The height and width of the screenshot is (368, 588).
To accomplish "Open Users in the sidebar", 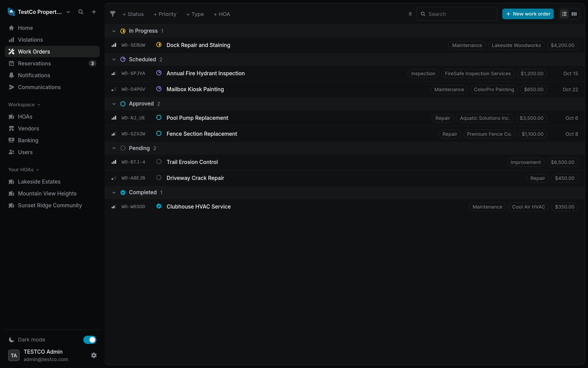I will coord(52,152).
